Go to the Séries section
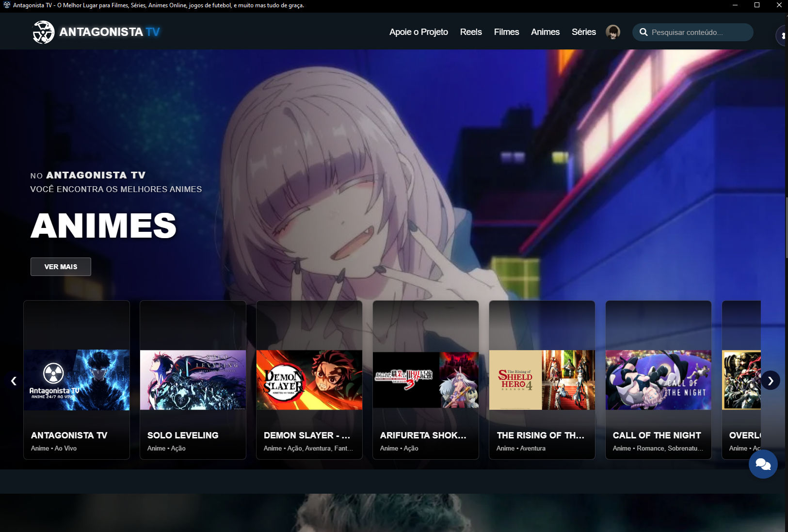 [x=583, y=32]
